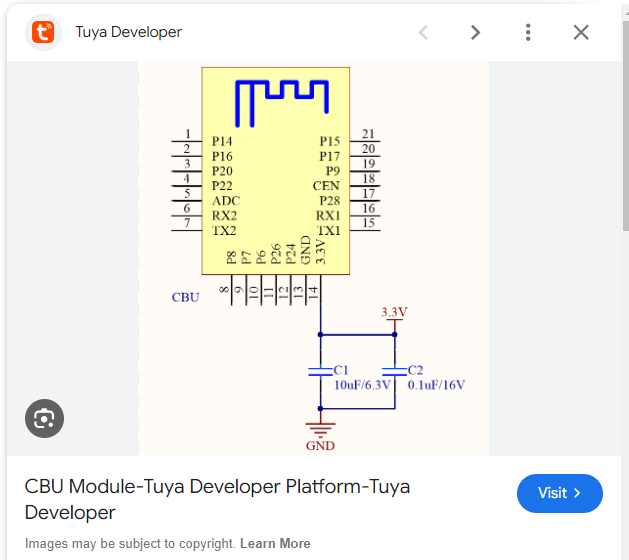Click the CBU label in the schematic
The width and height of the screenshot is (629, 560).
coord(185,297)
